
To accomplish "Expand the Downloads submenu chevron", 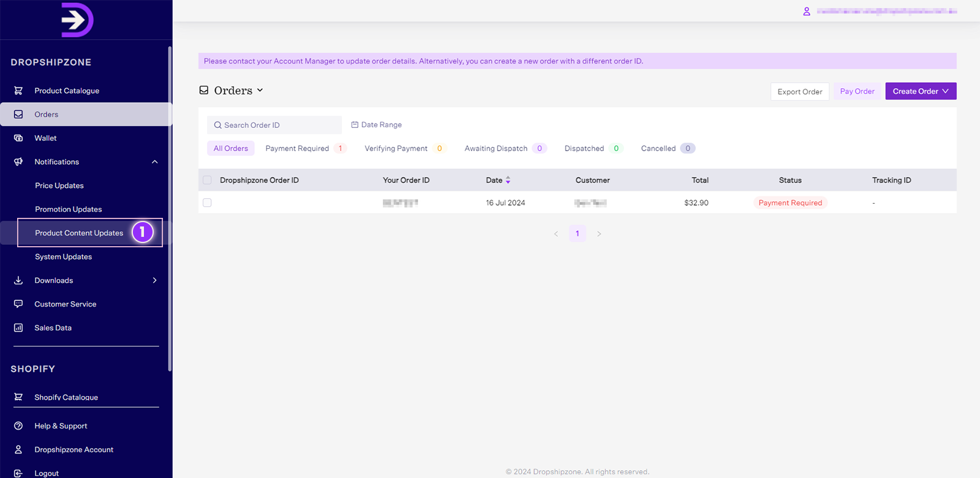I will 155,280.
